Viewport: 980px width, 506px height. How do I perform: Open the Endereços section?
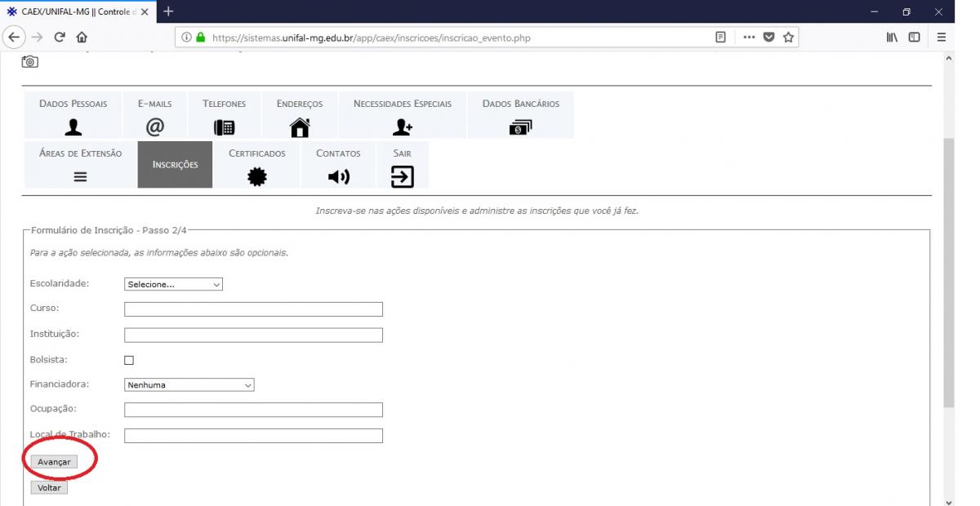tap(300, 115)
